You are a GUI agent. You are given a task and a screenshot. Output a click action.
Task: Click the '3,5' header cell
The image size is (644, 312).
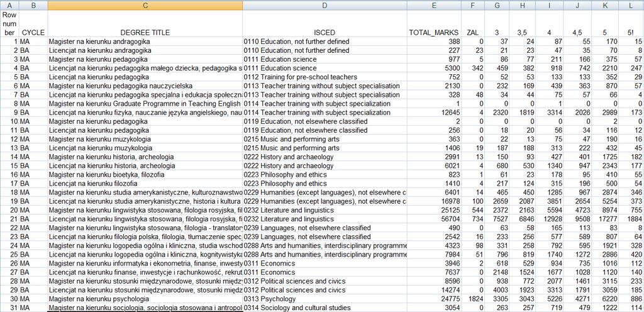523,23
